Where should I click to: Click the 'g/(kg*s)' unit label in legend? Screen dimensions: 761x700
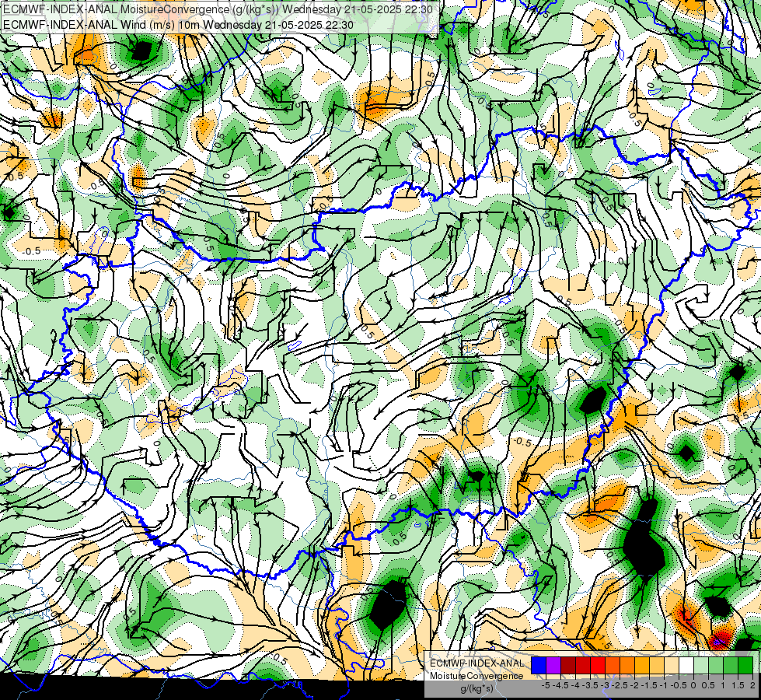click(x=476, y=689)
